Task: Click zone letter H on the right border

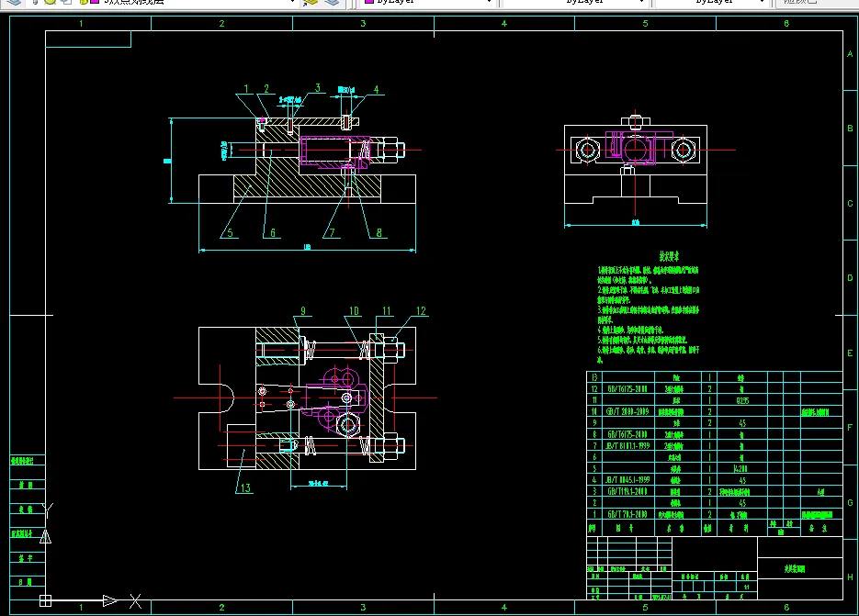Action: coord(850,577)
